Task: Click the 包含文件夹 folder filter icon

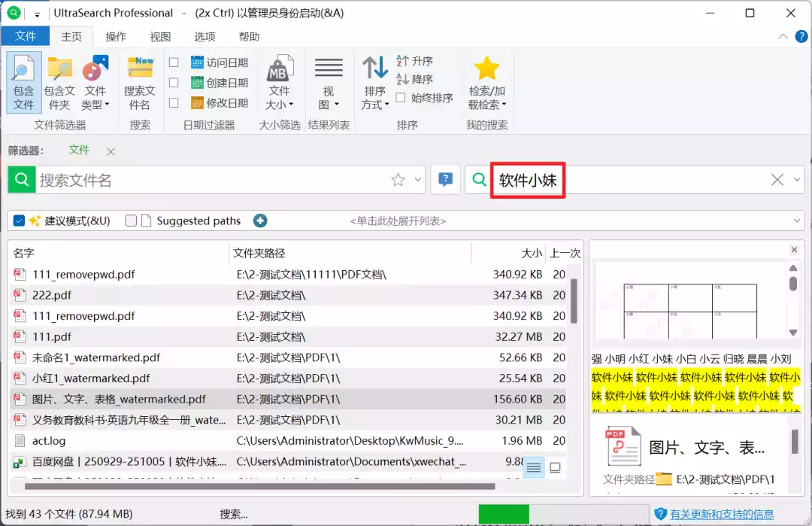Action: click(x=59, y=71)
